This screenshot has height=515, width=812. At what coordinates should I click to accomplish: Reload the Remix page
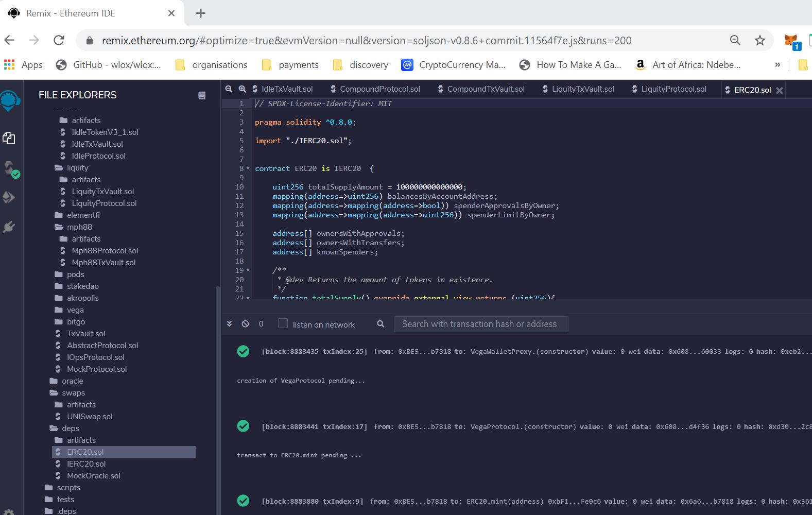point(59,40)
